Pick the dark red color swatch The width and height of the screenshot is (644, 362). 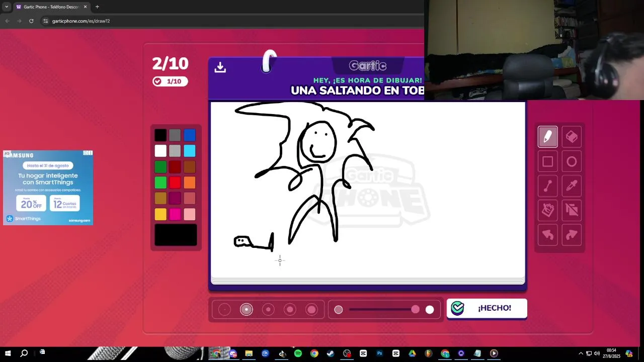175,167
